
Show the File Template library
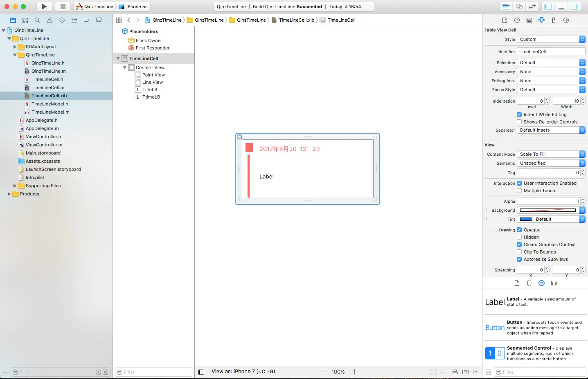tap(517, 283)
